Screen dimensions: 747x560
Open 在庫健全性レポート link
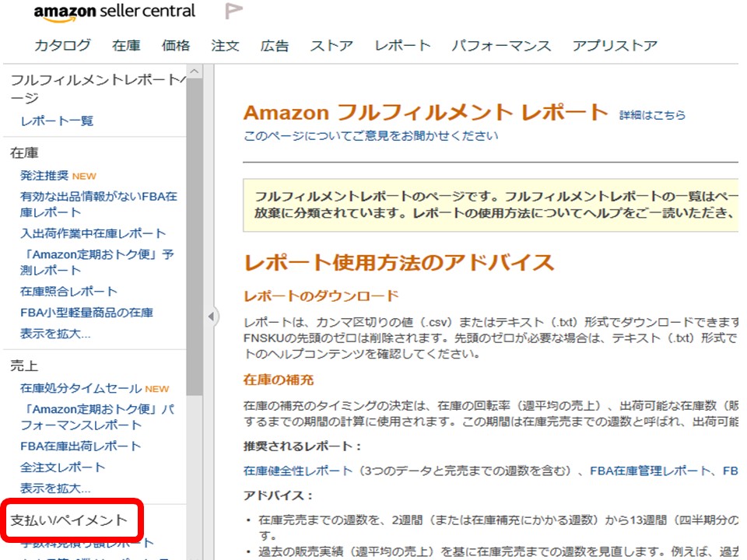coord(298,471)
